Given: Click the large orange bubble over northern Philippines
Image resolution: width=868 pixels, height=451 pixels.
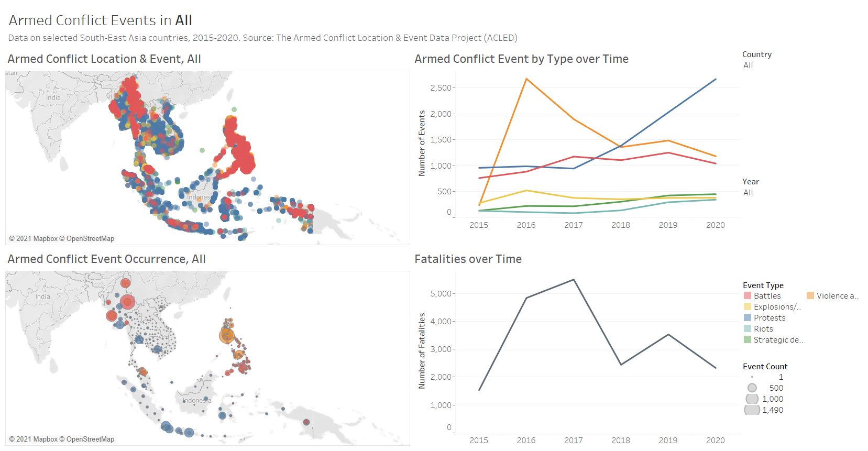Looking at the screenshot, I should pos(227,335).
